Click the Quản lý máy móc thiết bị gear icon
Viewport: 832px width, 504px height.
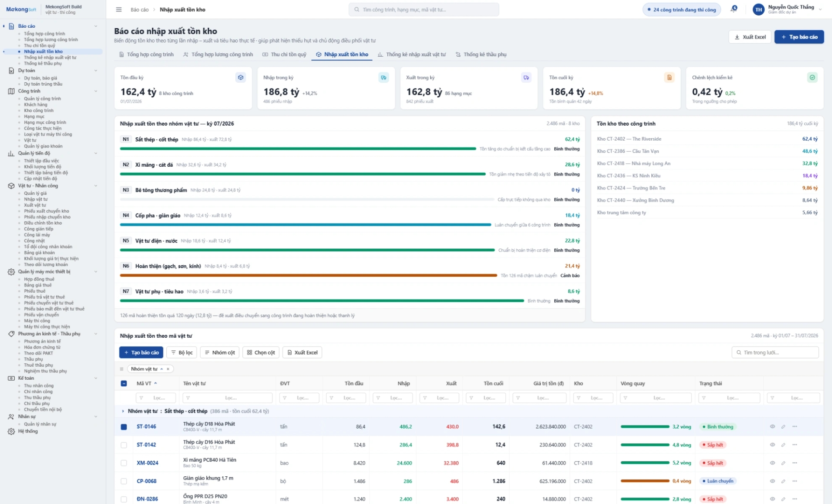[11, 272]
